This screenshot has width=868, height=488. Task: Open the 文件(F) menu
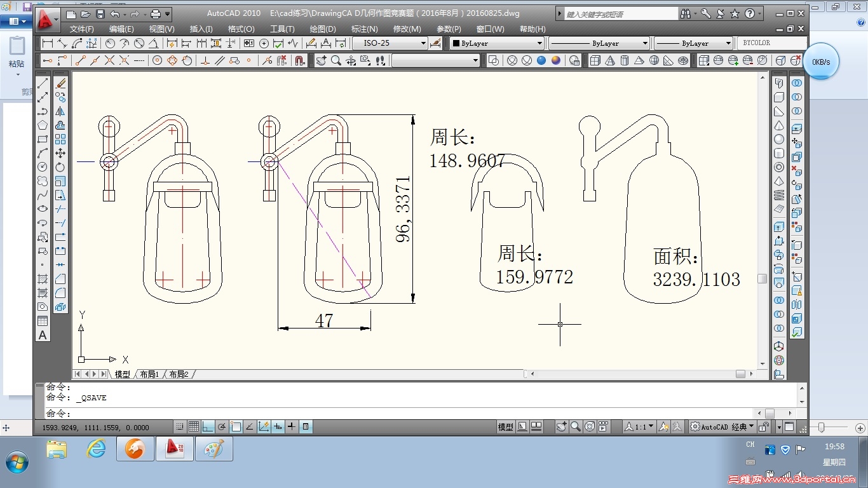[82, 29]
